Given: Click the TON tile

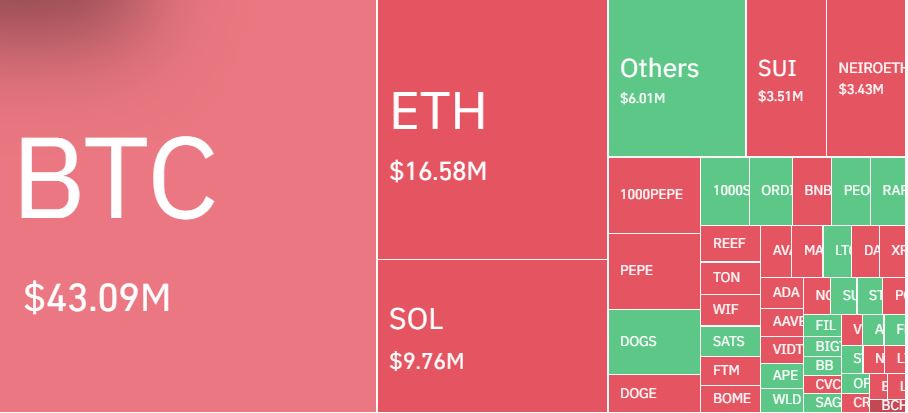Looking at the screenshot, I should (x=730, y=278).
